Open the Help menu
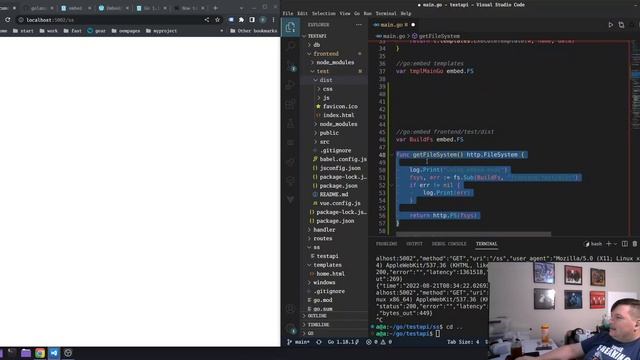The image size is (640, 360). pyautogui.click(x=406, y=13)
